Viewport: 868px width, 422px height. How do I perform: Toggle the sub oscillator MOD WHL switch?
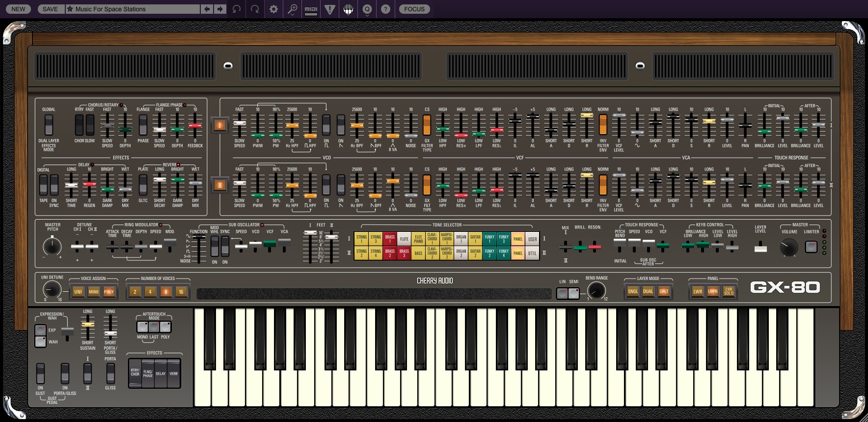(215, 246)
